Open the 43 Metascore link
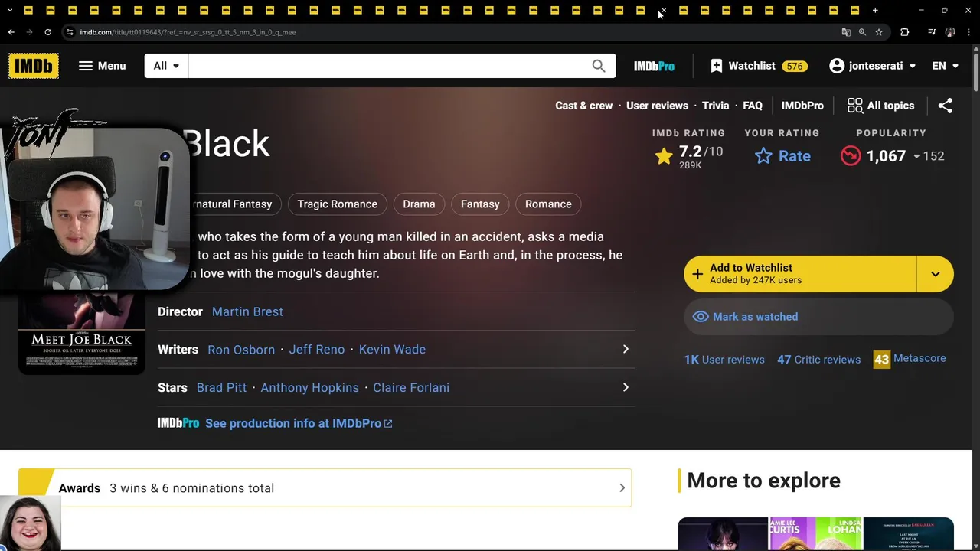This screenshot has height=551, width=980. 910,359
